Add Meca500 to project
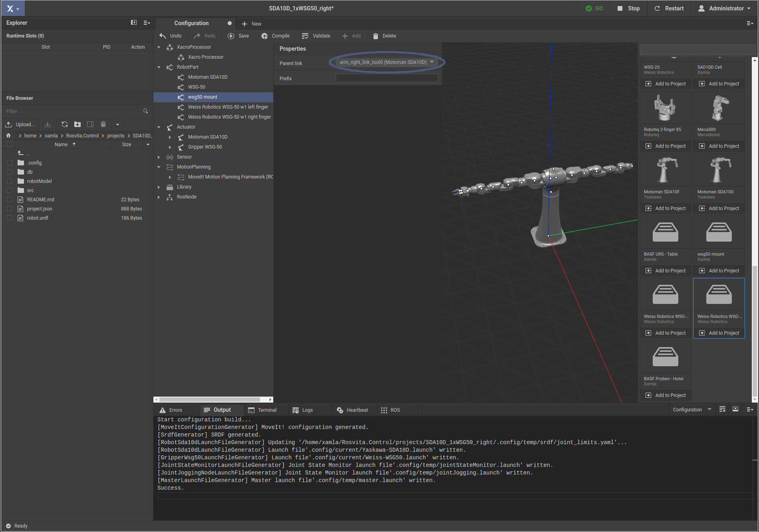Viewport: 759px width, 532px height. [719, 146]
